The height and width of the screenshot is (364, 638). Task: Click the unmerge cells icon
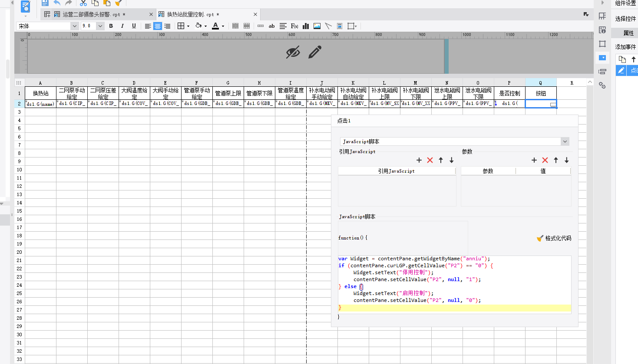point(247,26)
